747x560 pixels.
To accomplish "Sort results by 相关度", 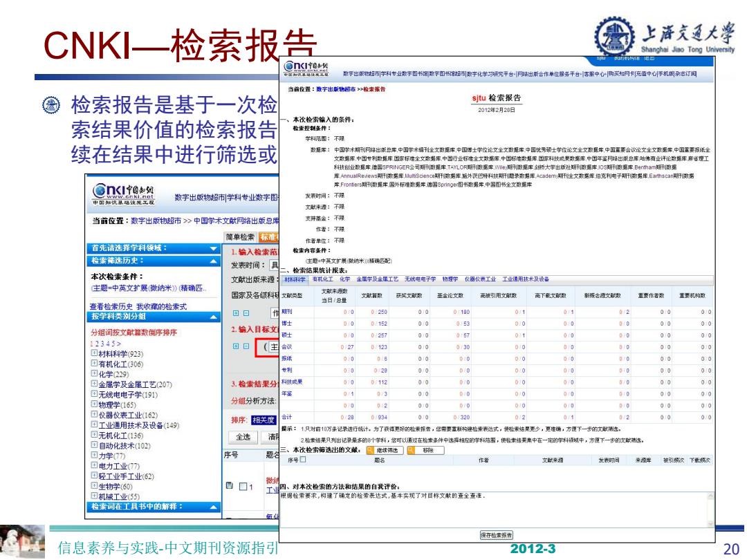I will pyautogui.click(x=264, y=420).
